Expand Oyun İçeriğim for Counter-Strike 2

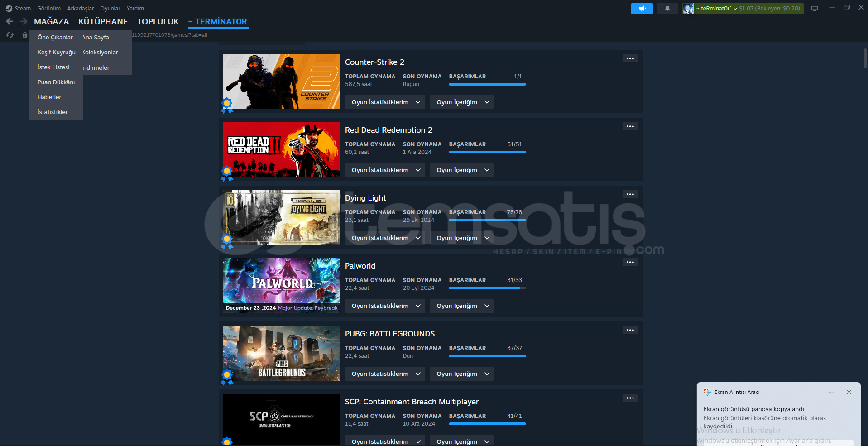pyautogui.click(x=462, y=102)
